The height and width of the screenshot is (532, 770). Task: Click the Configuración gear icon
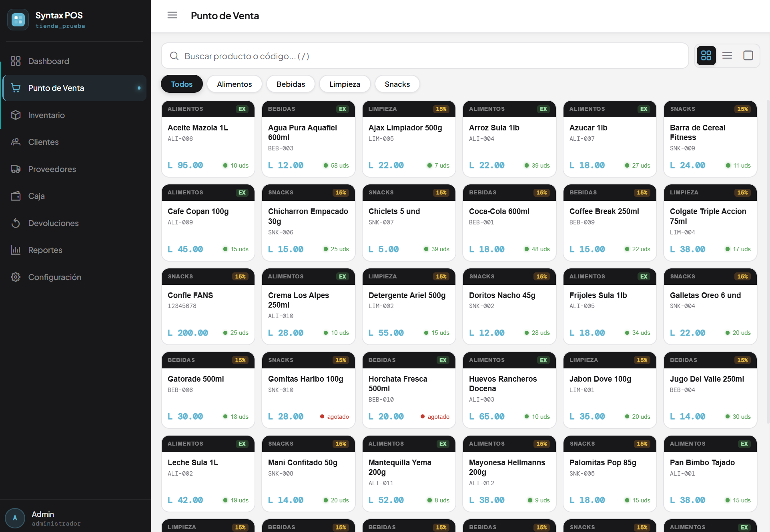click(16, 277)
